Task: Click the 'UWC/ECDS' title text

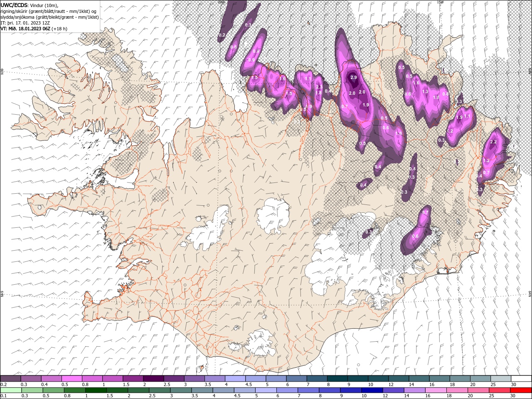Action: click(14, 5)
